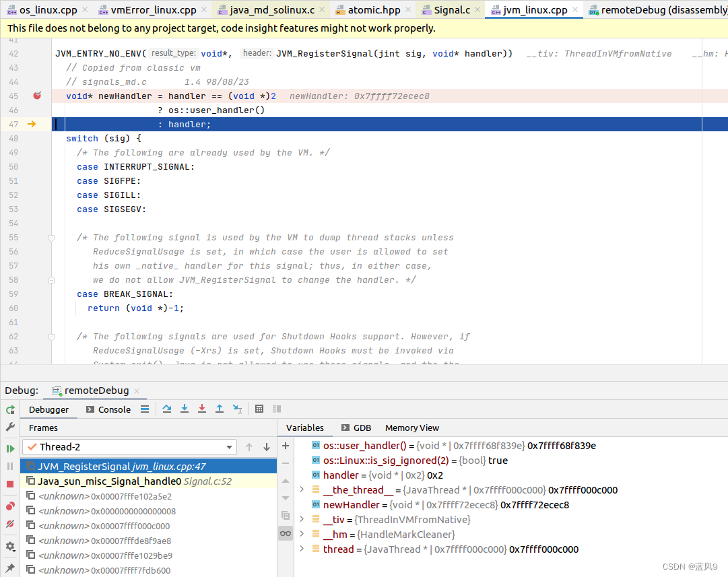Collapse the comment fold at line 55

[x=52, y=238]
